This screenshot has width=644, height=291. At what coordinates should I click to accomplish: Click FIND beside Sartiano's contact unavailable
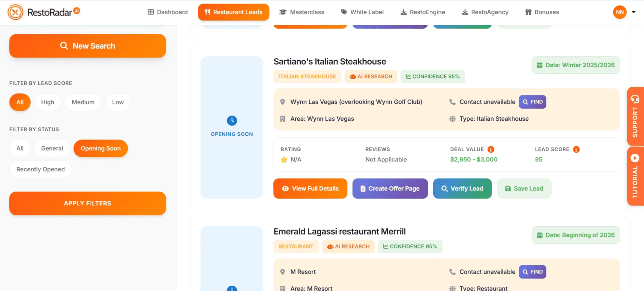pos(532,102)
